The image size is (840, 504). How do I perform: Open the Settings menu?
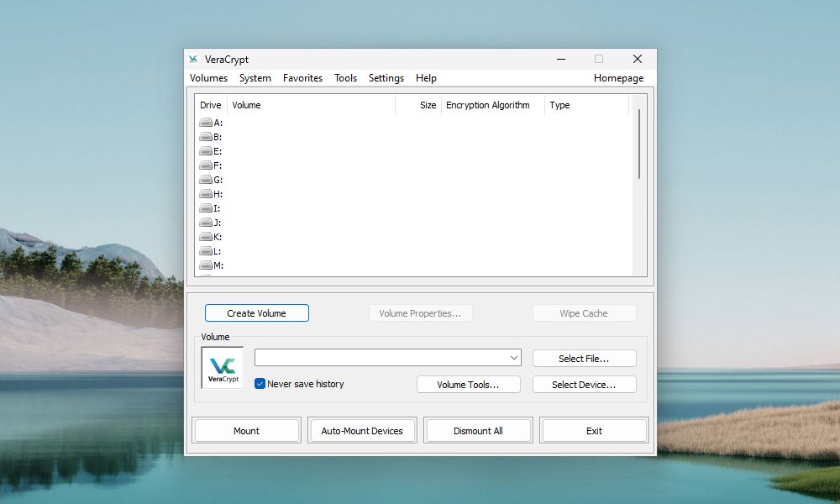pos(386,78)
